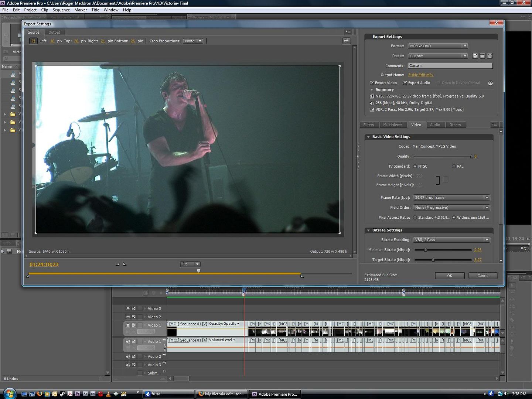Click the set in point marker
This screenshot has height=399, width=532.
click(x=118, y=264)
